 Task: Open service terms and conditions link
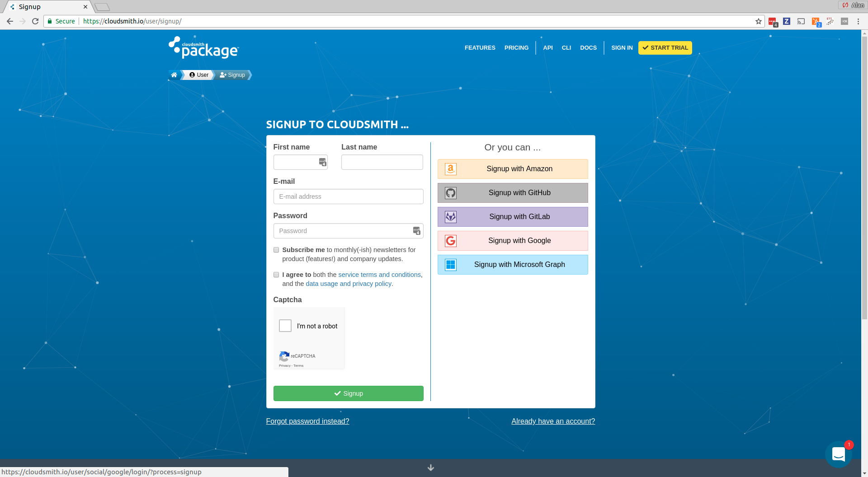point(379,275)
